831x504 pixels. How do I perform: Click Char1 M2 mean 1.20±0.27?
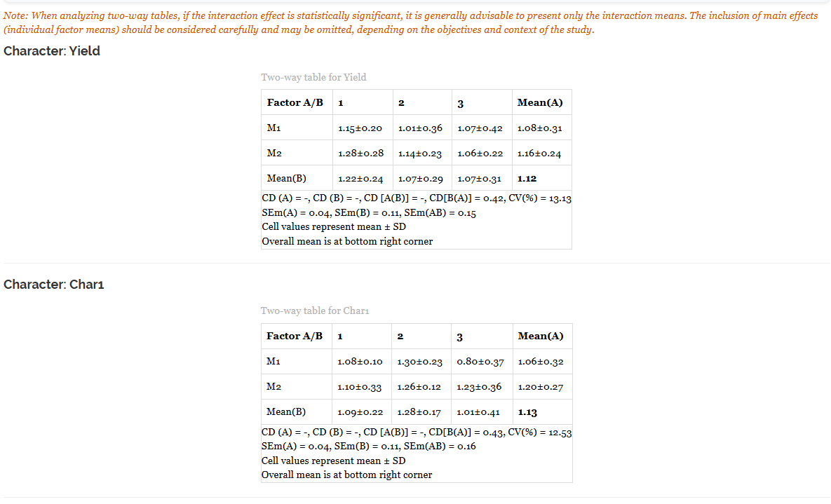(541, 387)
